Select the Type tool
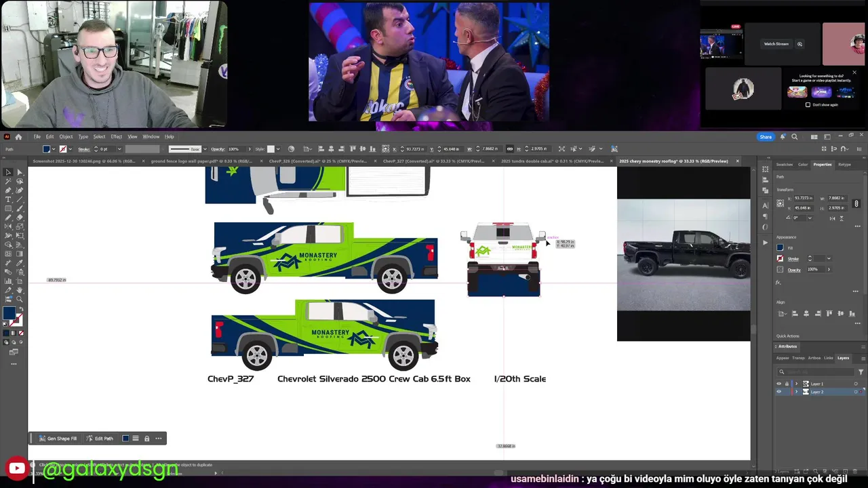The height and width of the screenshot is (488, 868). (x=8, y=199)
